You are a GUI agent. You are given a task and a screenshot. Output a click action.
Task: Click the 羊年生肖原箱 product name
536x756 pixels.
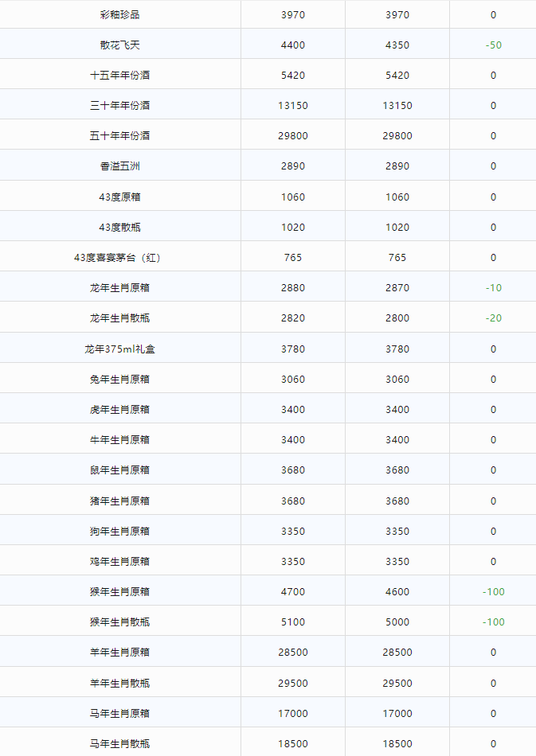click(x=119, y=653)
